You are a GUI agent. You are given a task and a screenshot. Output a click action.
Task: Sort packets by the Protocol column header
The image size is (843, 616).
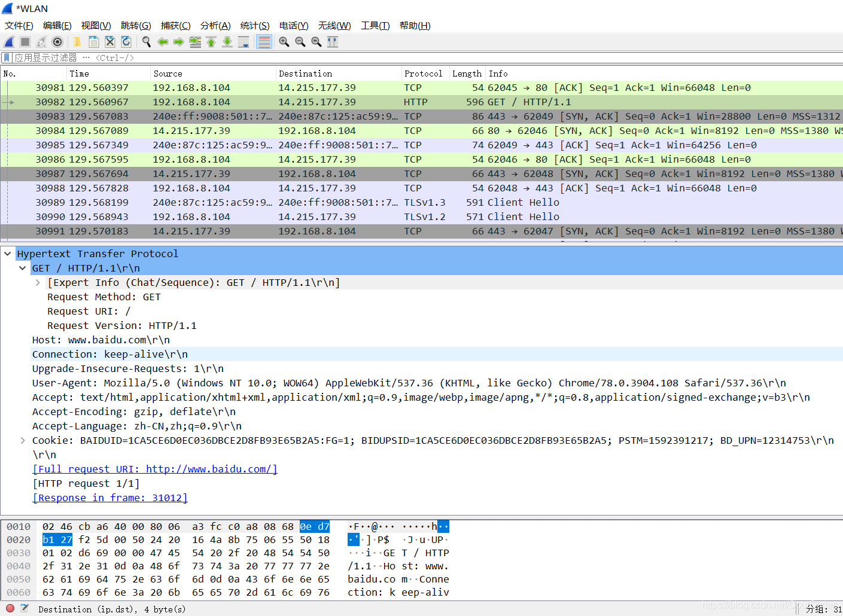425,74
